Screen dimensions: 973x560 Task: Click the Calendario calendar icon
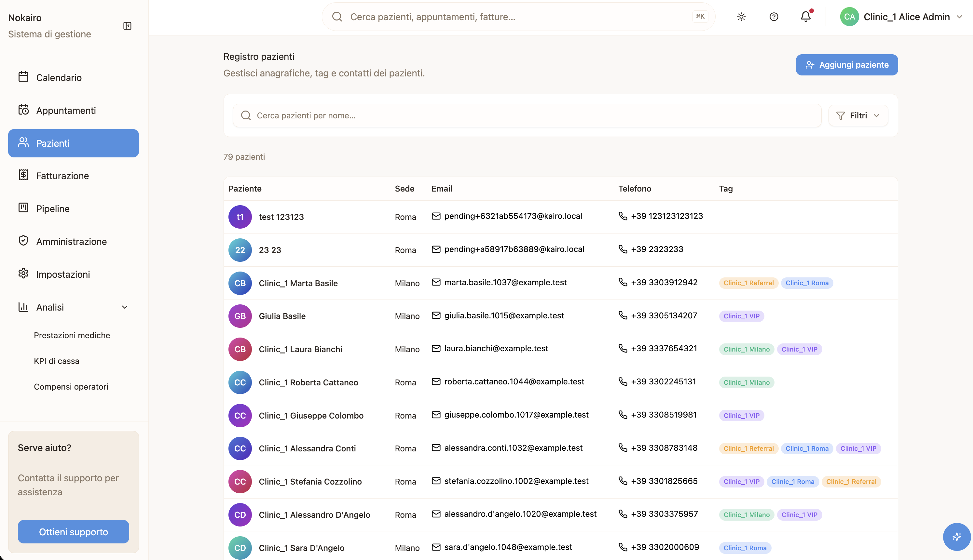pyautogui.click(x=23, y=77)
